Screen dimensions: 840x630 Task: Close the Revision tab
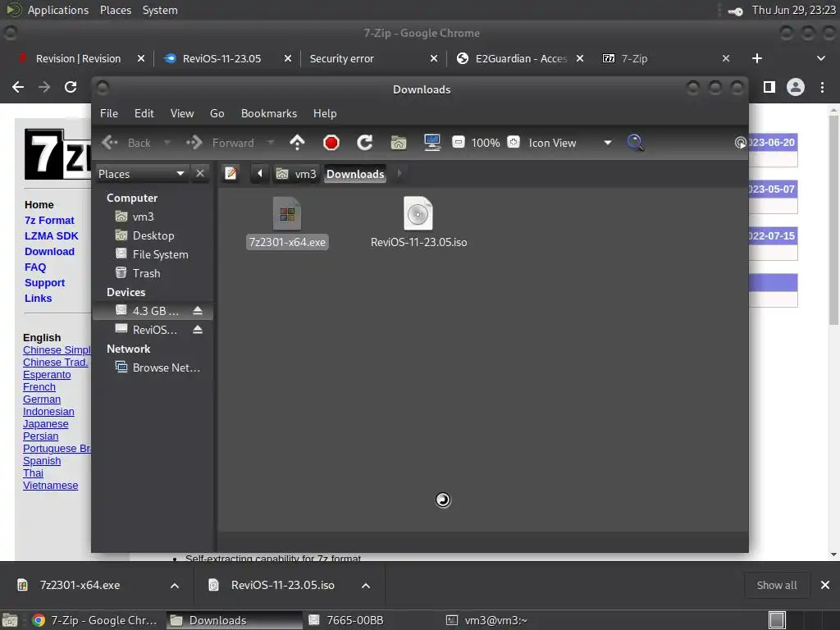(x=141, y=58)
